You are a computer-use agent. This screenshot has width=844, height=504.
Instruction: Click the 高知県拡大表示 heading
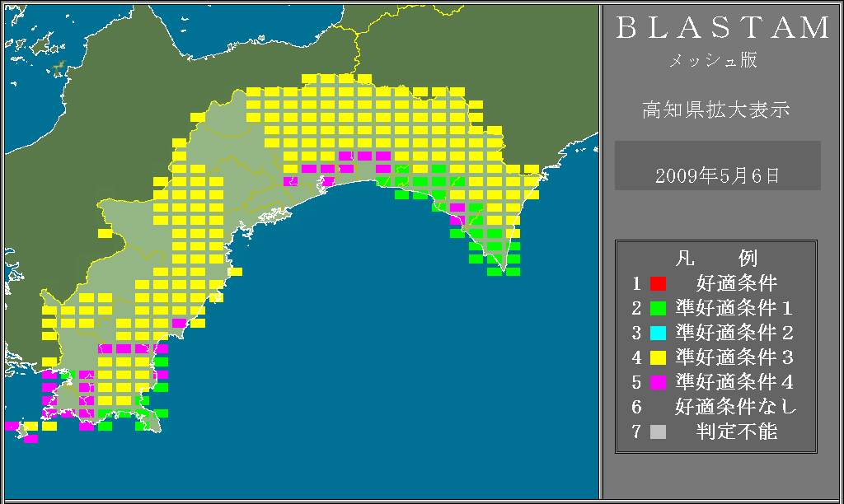pos(716,110)
